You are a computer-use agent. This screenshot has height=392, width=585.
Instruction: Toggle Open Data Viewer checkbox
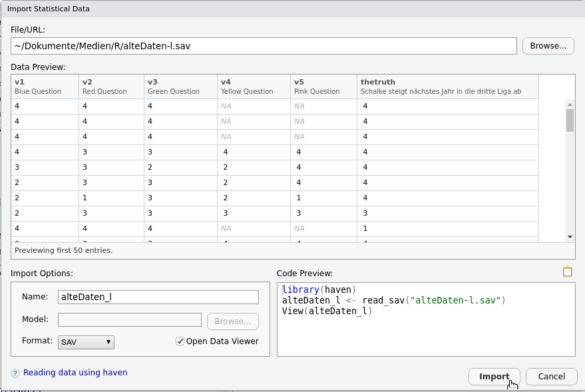(x=180, y=341)
